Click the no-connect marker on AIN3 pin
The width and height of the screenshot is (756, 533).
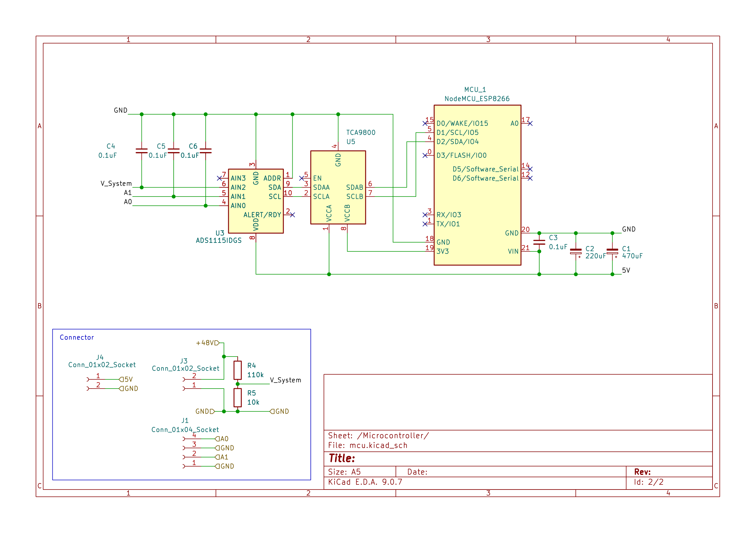(220, 179)
